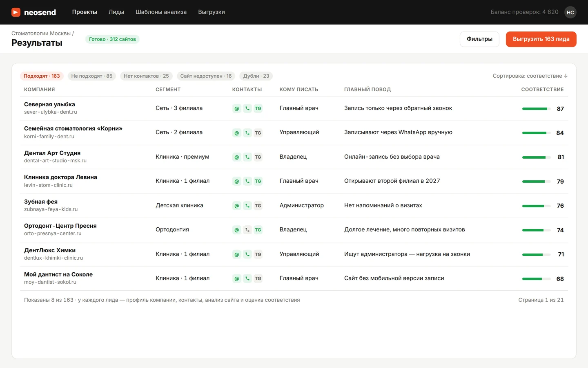Click the score bar for Северная улыбка
588x368 pixels.
[x=536, y=109]
